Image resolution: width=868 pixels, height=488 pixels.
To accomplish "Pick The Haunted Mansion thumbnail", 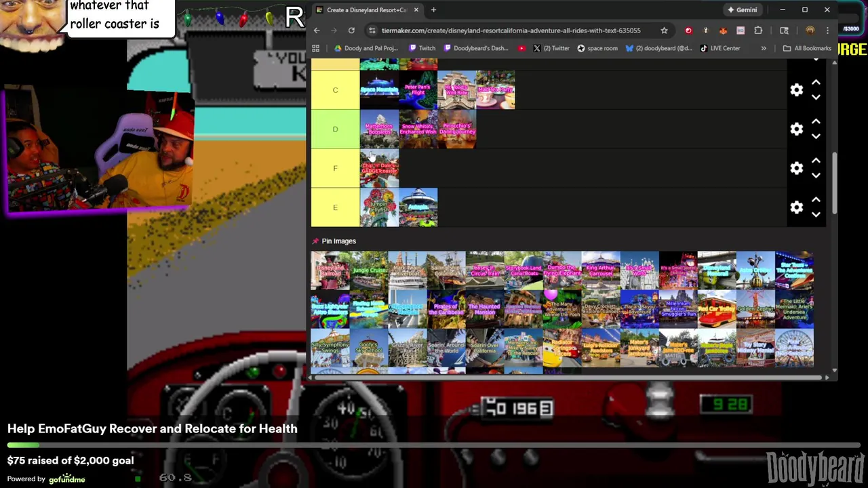I will coord(485,309).
